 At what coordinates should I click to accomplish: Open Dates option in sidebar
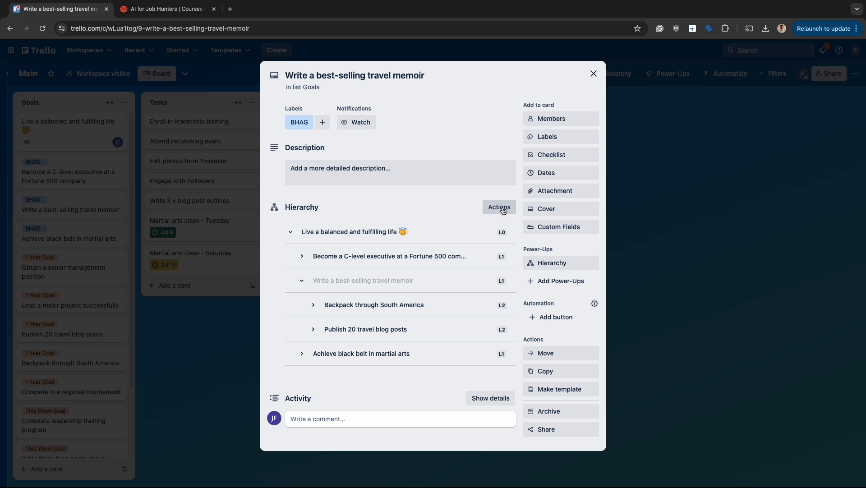(561, 173)
